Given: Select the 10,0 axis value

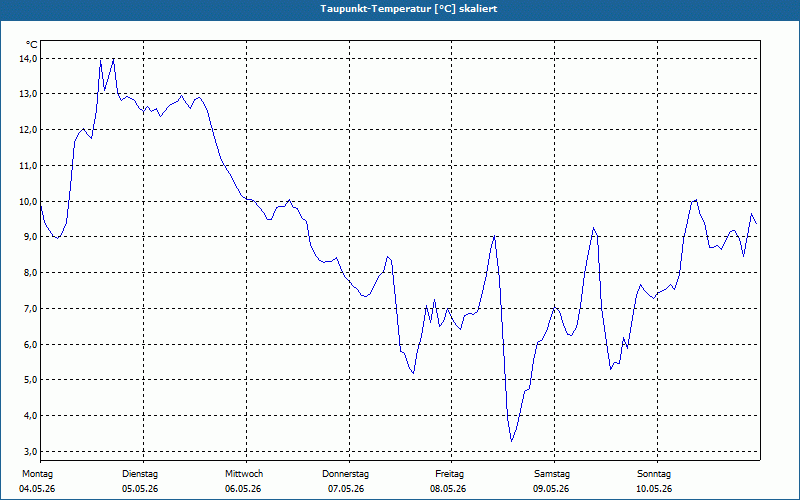Looking at the screenshot, I should coord(29,202).
